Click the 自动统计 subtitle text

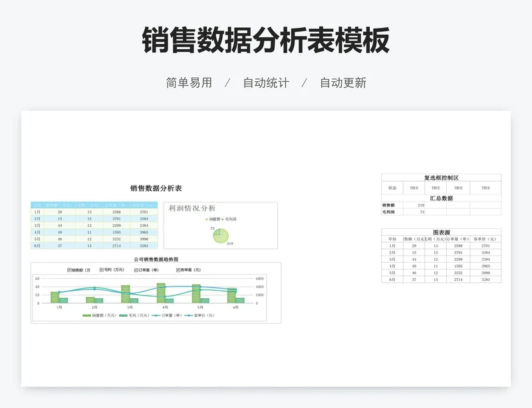pyautogui.click(x=266, y=83)
